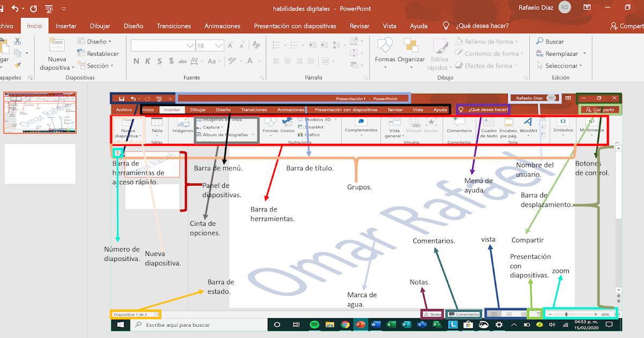Viewport: 644px width, 338px height.
Task: Select the first slide thumbnail in the panel
Action: click(x=40, y=113)
